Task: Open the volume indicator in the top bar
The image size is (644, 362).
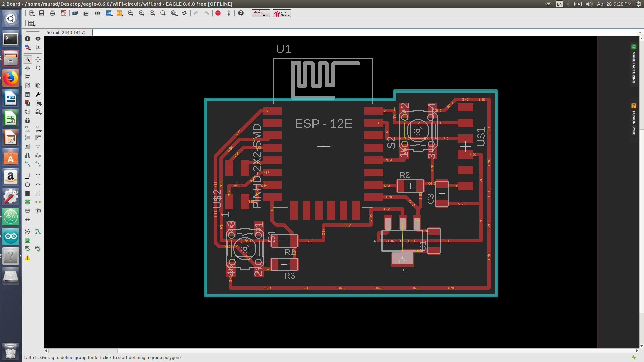Action: point(589,4)
